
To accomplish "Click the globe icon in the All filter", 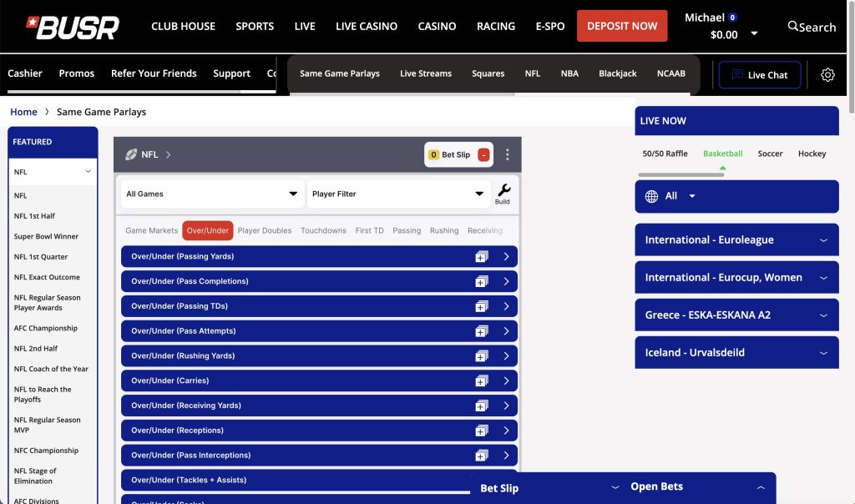I will pyautogui.click(x=652, y=196).
